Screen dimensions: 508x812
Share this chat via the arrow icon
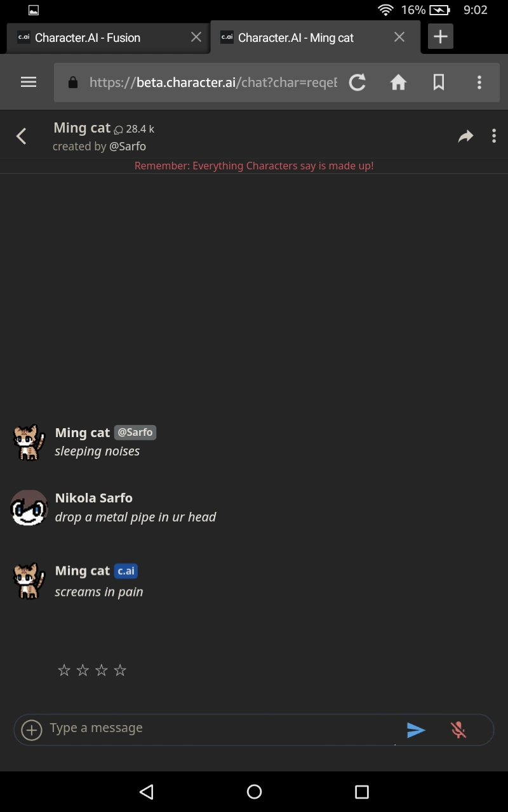(466, 136)
